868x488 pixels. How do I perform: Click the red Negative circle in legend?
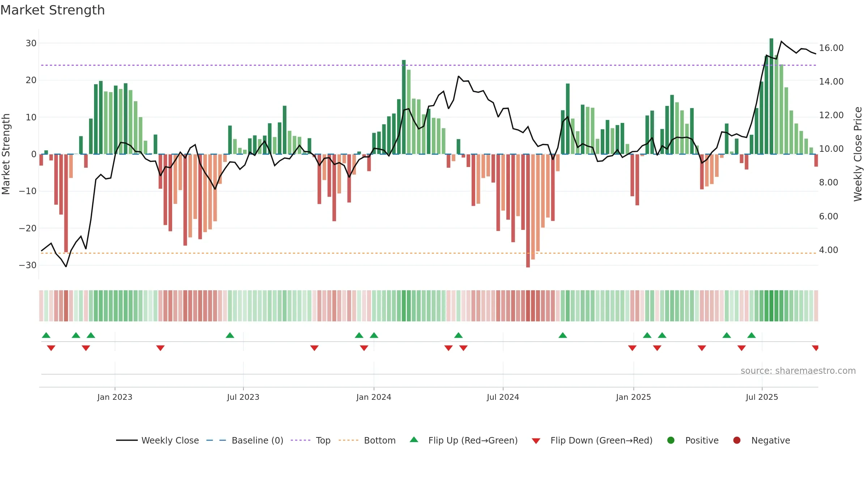tap(737, 440)
